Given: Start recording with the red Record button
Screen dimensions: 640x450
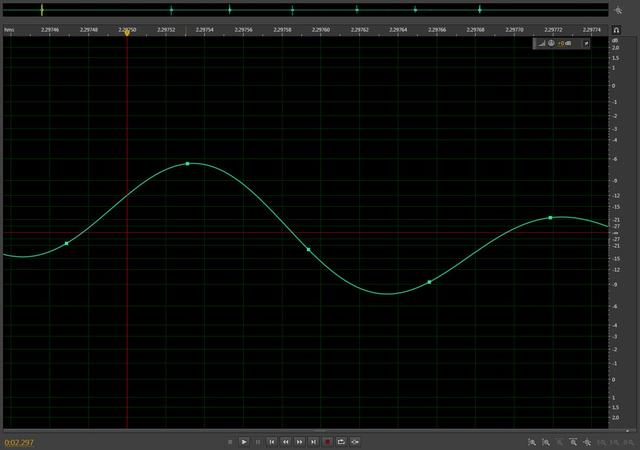Looking at the screenshot, I should click(x=327, y=441).
